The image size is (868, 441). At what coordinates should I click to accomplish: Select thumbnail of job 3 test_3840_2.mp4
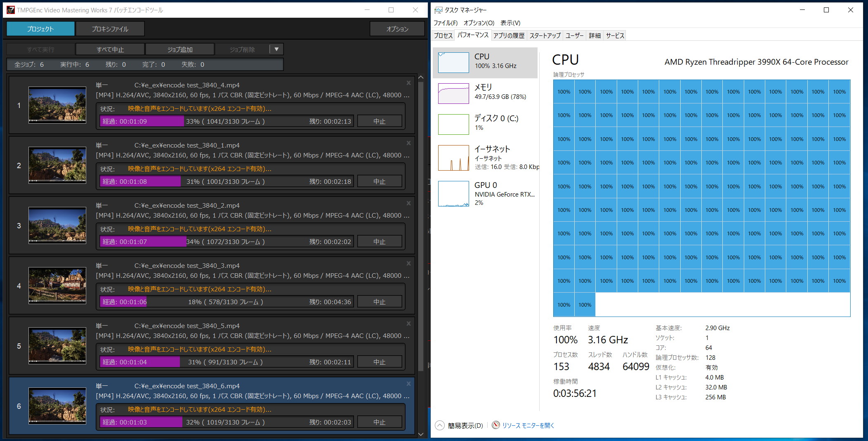coord(57,225)
